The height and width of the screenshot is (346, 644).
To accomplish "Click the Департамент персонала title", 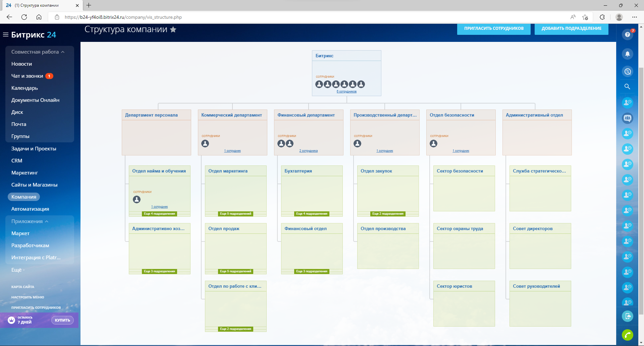I will (152, 115).
